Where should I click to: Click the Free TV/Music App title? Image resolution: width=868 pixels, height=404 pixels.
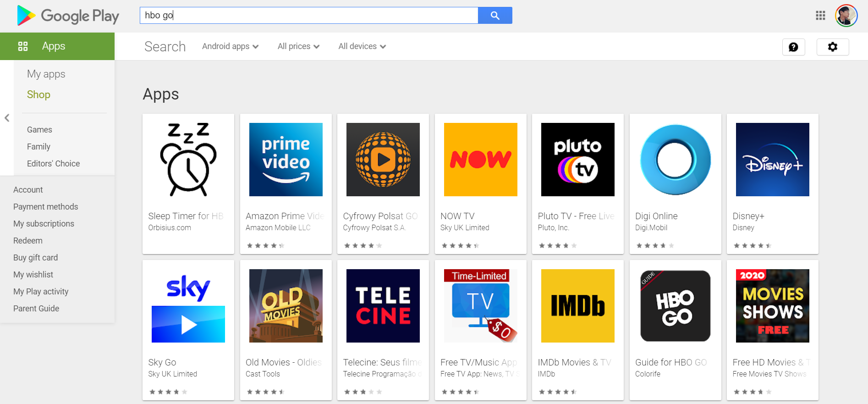coord(479,362)
